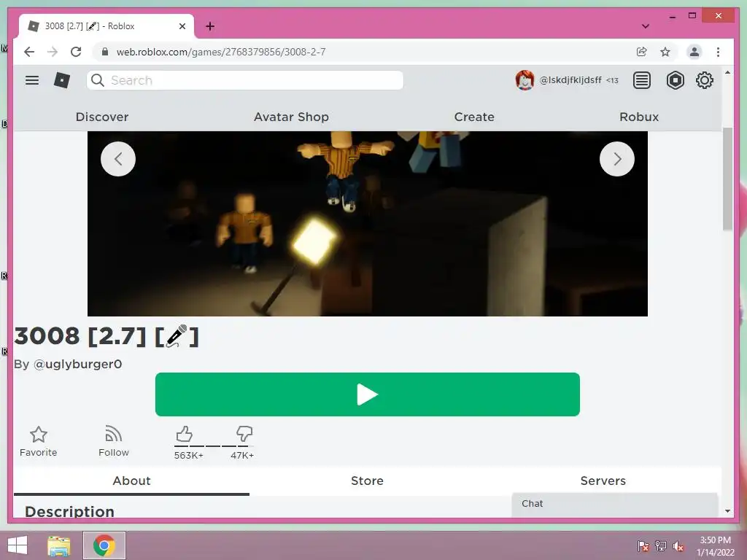Image resolution: width=747 pixels, height=560 pixels.
Task: Open the notification stream icon
Action: pos(642,80)
